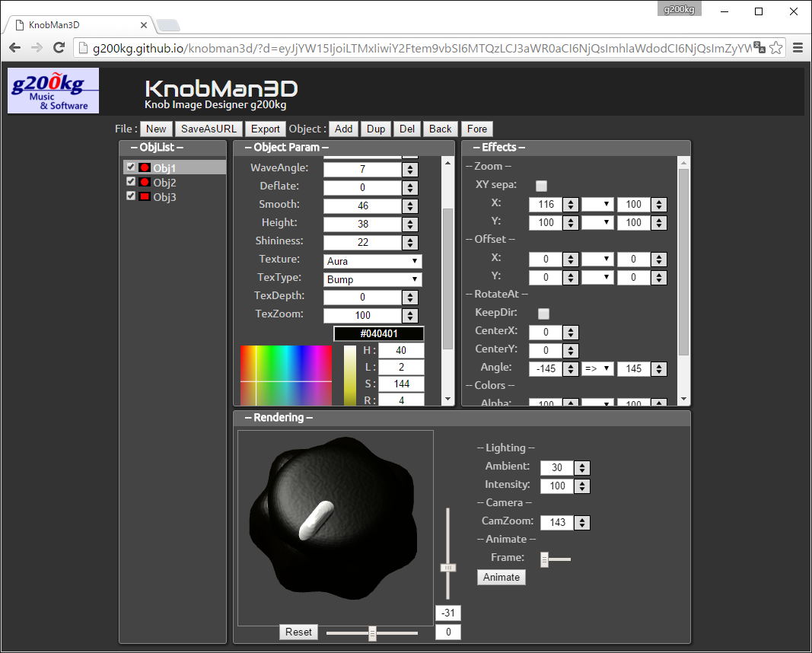
Task: Click the Frame slider handle
Action: [x=544, y=559]
